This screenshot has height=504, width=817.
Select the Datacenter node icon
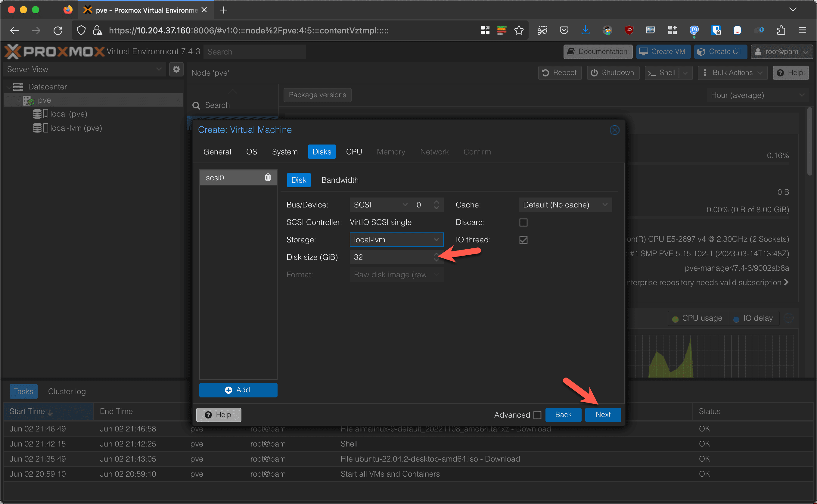coord(18,87)
